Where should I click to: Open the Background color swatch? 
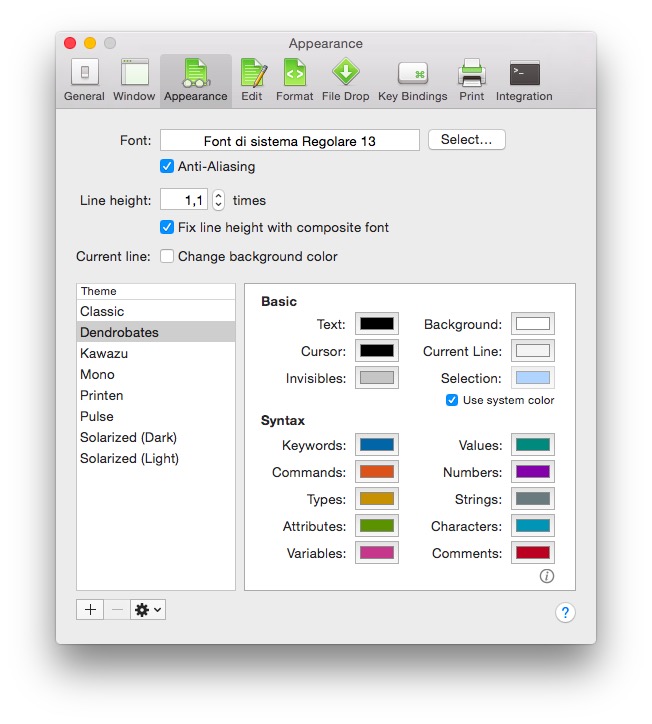tap(533, 324)
